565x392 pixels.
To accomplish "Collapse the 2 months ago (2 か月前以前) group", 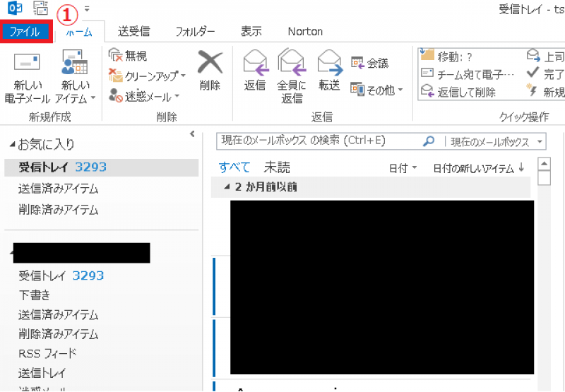I will coord(227,187).
